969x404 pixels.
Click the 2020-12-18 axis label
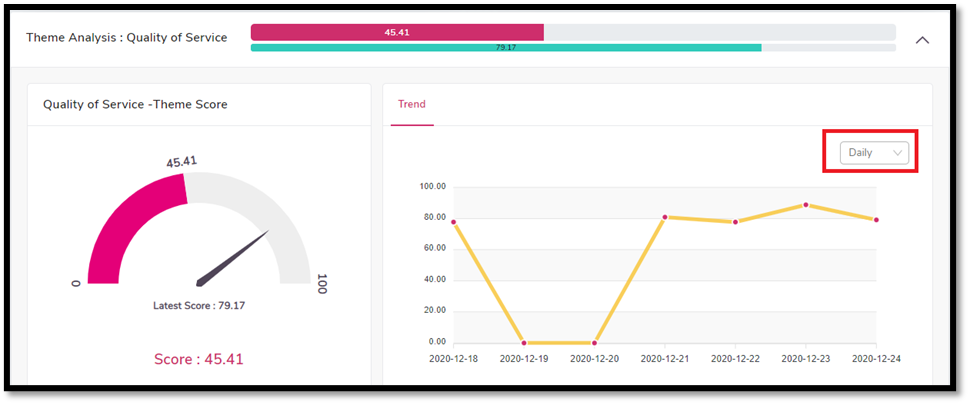tap(454, 358)
